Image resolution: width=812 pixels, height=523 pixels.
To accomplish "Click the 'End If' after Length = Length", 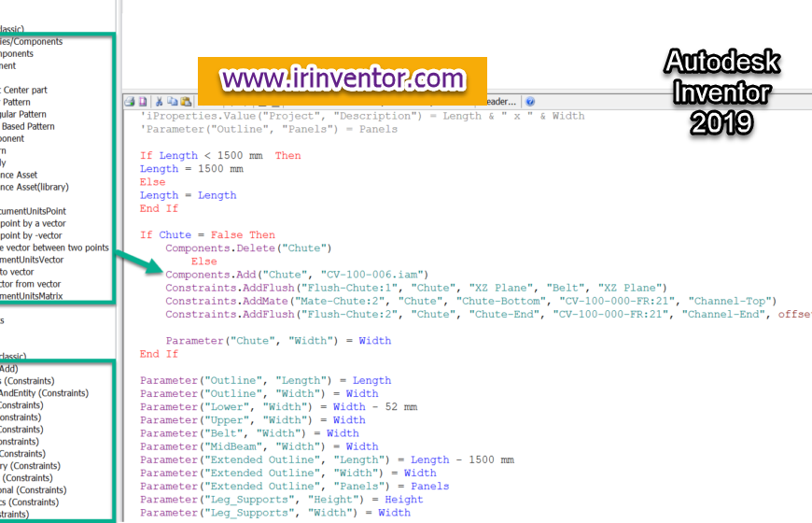I will (159, 209).
